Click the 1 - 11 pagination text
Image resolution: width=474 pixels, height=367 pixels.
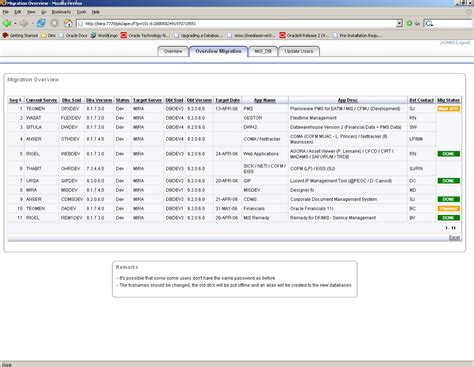[x=450, y=228]
